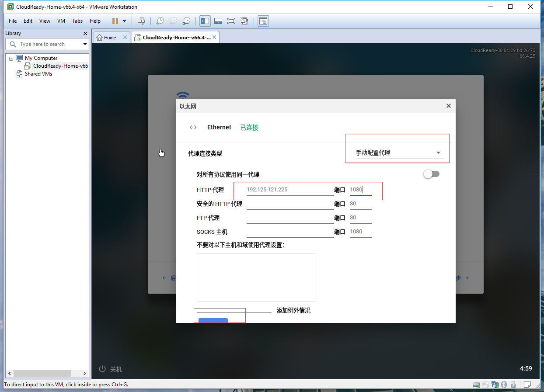Take a snapshot of the virtual machine
Image resolution: width=544 pixels, height=392 pixels.
[160, 21]
